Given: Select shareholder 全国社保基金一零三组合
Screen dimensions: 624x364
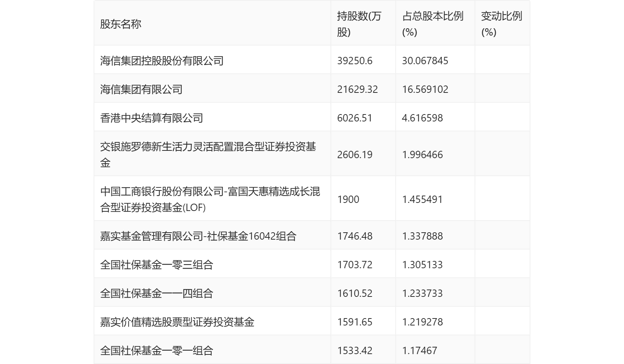Looking at the screenshot, I should pyautogui.click(x=157, y=265).
